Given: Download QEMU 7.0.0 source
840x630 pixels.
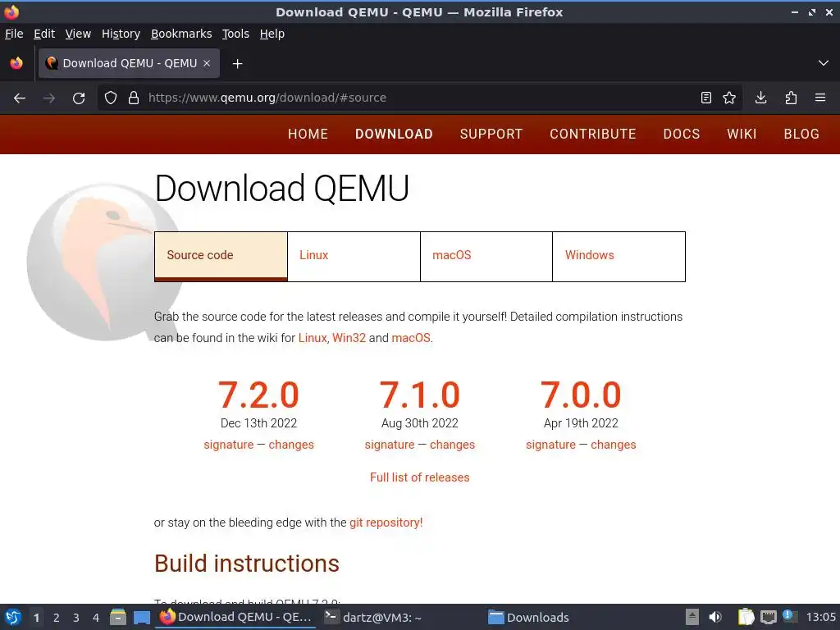Looking at the screenshot, I should 581,395.
